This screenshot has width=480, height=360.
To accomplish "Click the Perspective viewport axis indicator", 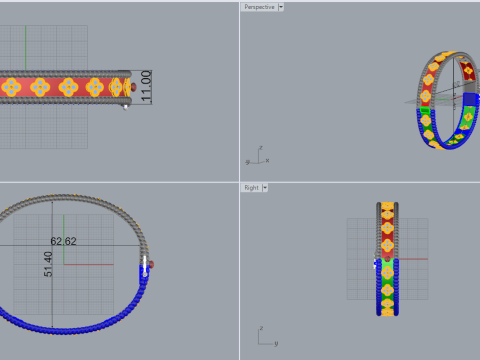I will click(x=257, y=156).
